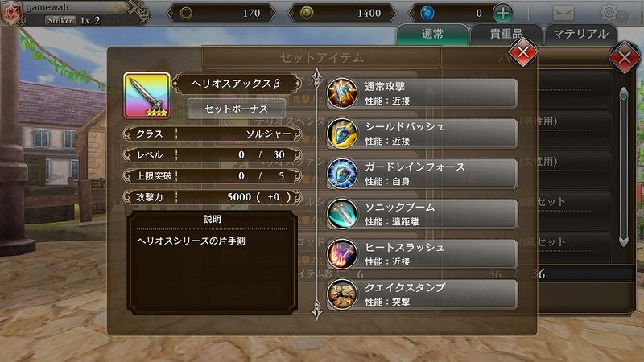Open the settings gear icon
This screenshot has width=644, height=362.
610,13
